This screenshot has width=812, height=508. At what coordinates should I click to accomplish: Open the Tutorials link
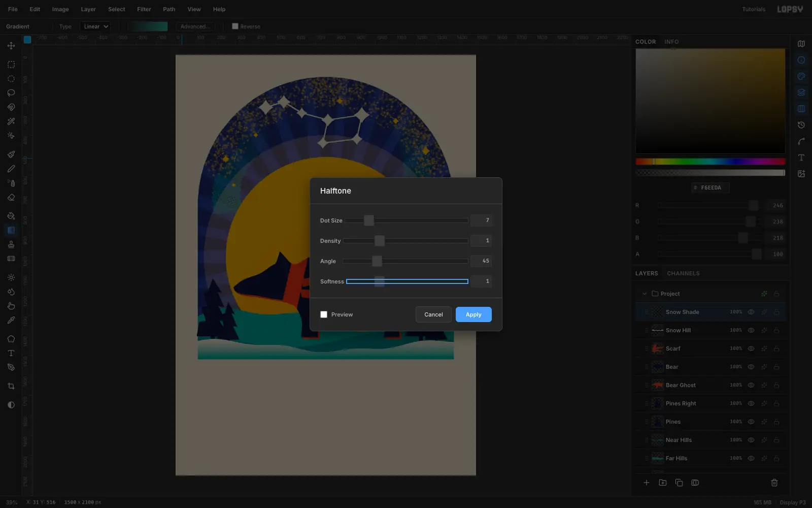click(754, 9)
